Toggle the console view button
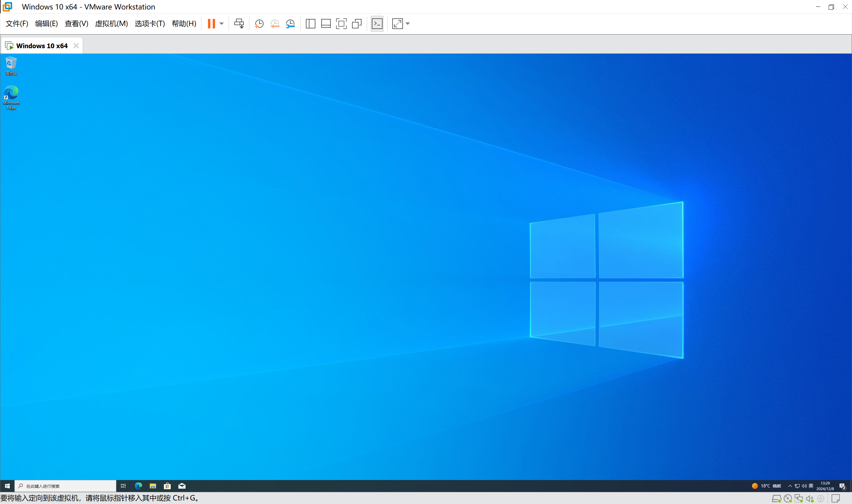Screen dimensions: 852x504 pos(377,23)
